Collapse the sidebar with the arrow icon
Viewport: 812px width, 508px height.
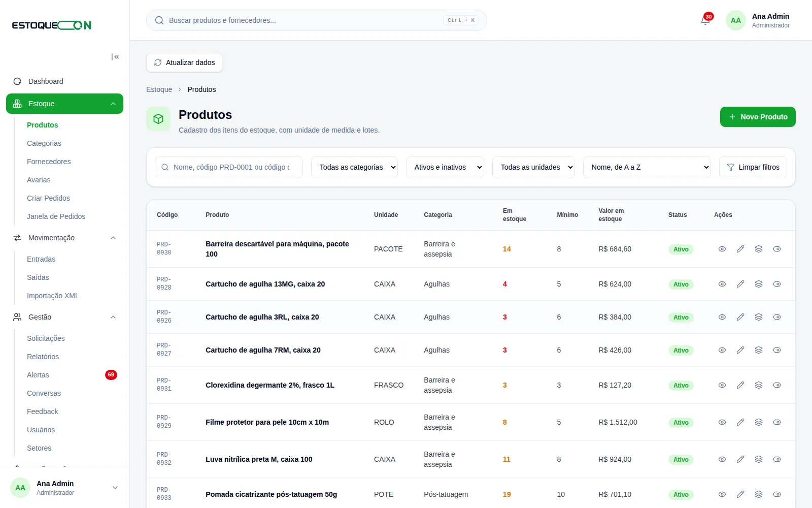click(x=115, y=57)
